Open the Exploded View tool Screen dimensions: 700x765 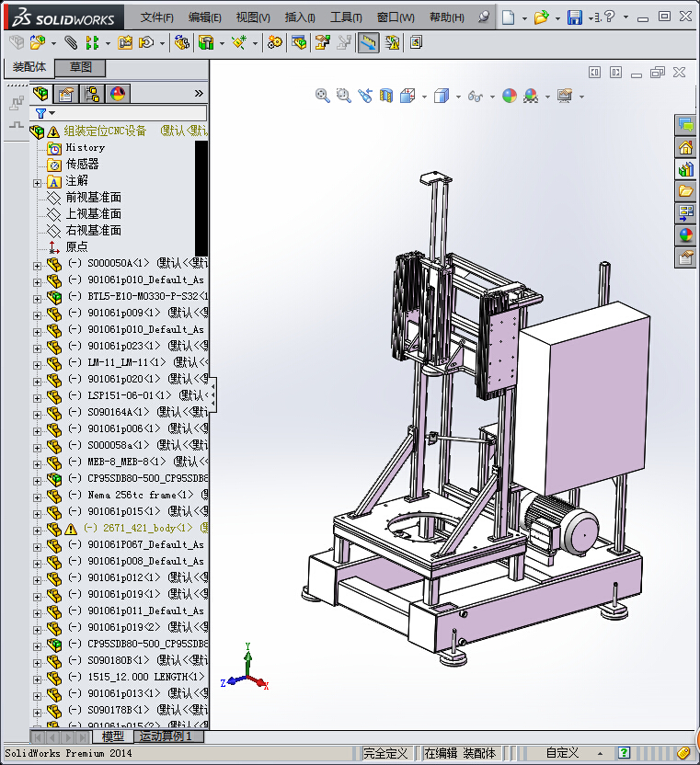click(x=323, y=43)
